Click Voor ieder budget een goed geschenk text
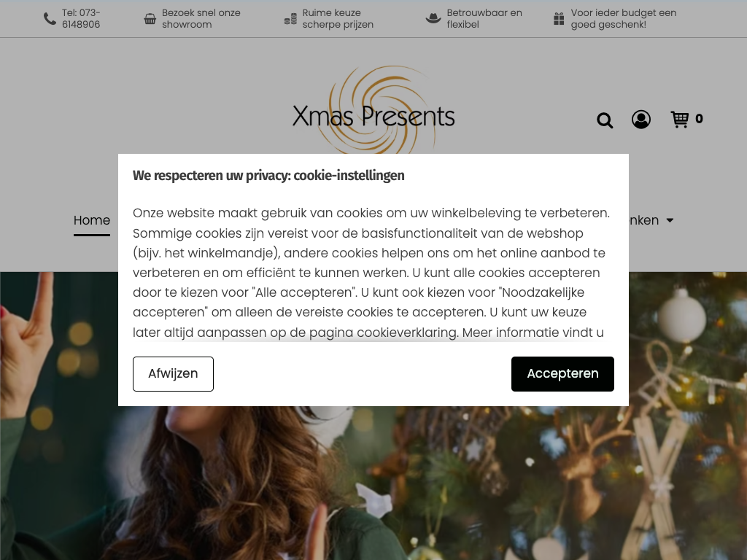 click(624, 18)
